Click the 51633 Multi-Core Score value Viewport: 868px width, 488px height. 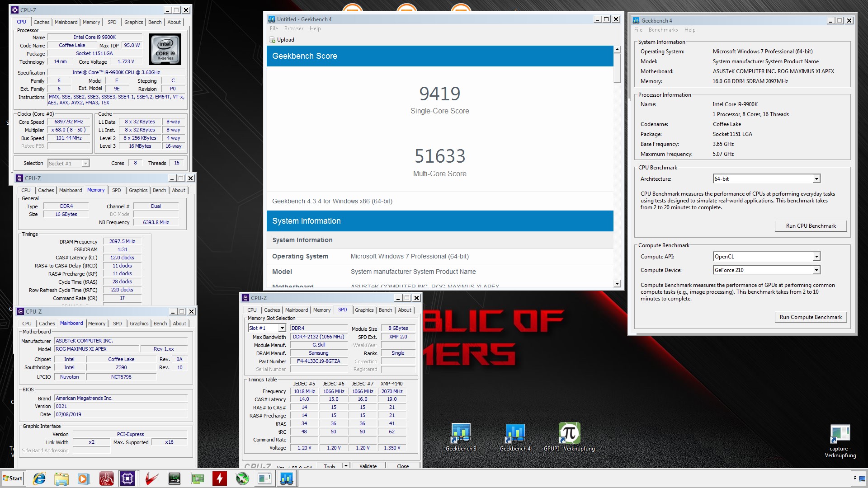(x=440, y=156)
